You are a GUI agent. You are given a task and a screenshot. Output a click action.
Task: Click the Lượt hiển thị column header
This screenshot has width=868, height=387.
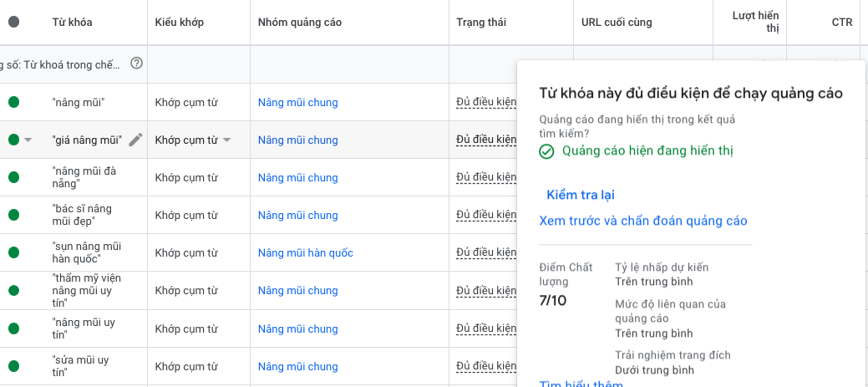tap(755, 23)
